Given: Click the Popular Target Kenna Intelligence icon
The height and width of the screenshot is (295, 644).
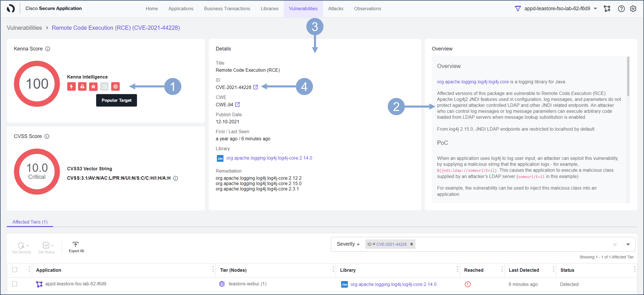Looking at the screenshot, I should point(115,87).
